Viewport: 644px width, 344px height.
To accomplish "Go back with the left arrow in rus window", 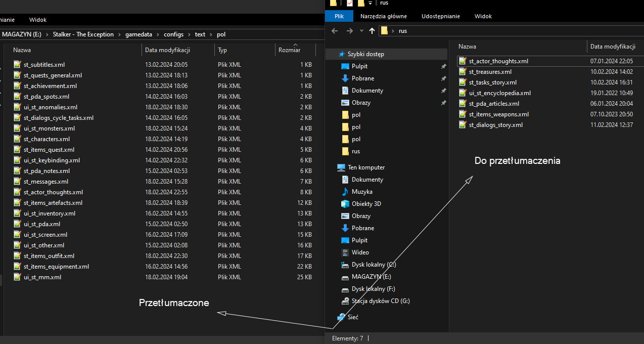I will (x=334, y=31).
